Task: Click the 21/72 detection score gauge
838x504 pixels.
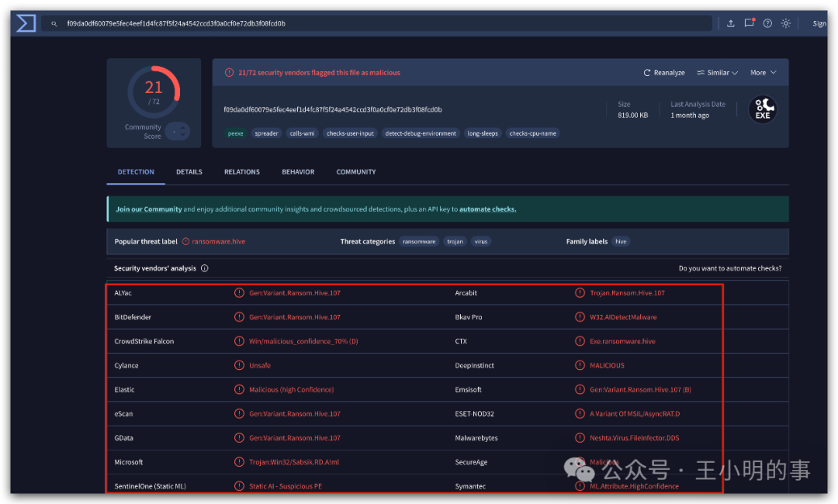Action: click(x=154, y=91)
